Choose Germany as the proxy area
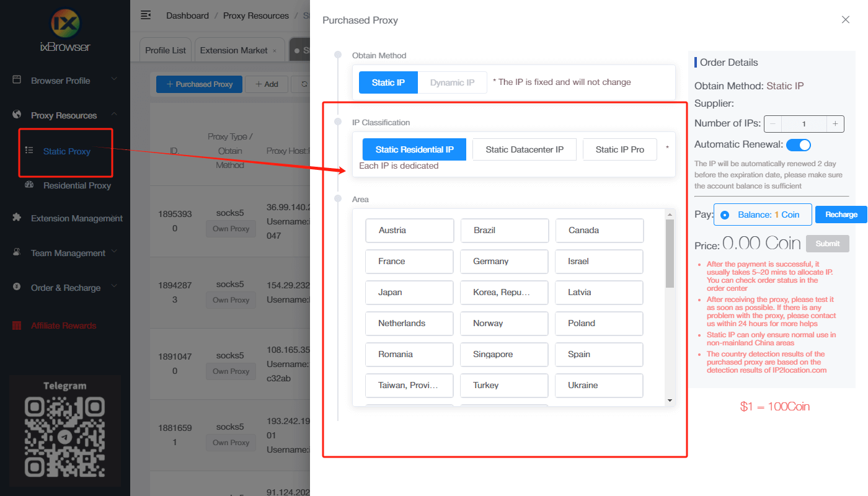Screen dimensions: 868x496 tap(504, 261)
